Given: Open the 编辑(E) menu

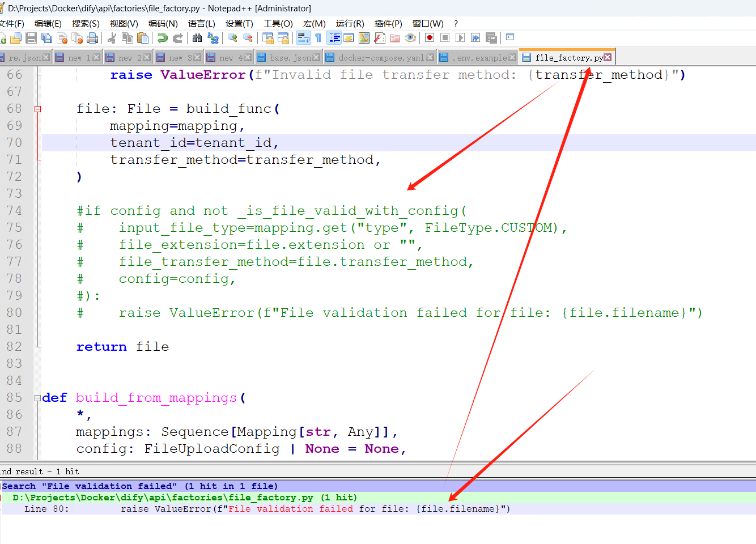Looking at the screenshot, I should tap(48, 23).
